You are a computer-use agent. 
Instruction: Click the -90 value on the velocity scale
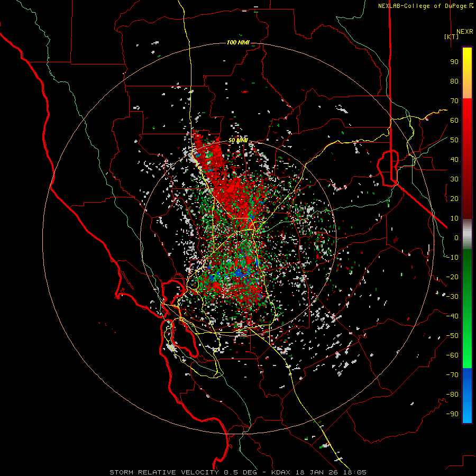452,414
